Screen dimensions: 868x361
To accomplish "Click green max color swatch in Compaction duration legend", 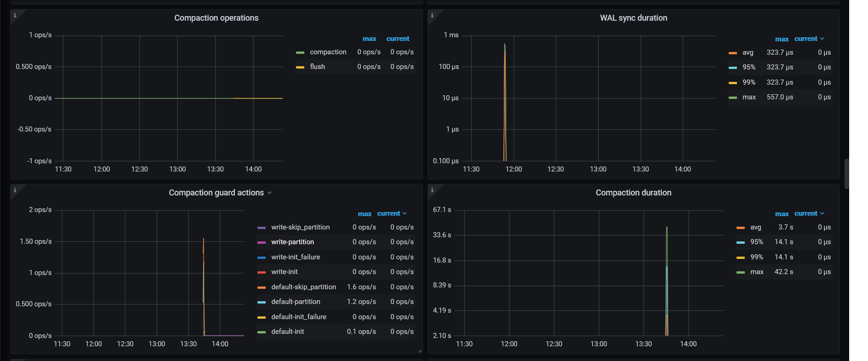I will [x=741, y=272].
